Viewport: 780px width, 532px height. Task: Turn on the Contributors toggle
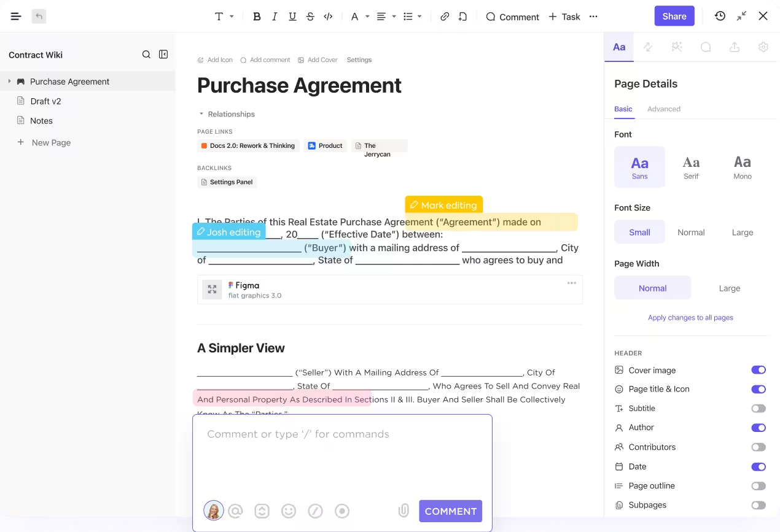point(759,447)
